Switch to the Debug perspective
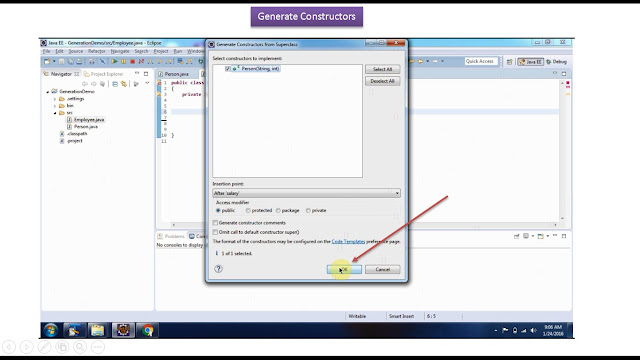Image resolution: width=640 pixels, height=360 pixels. point(557,62)
